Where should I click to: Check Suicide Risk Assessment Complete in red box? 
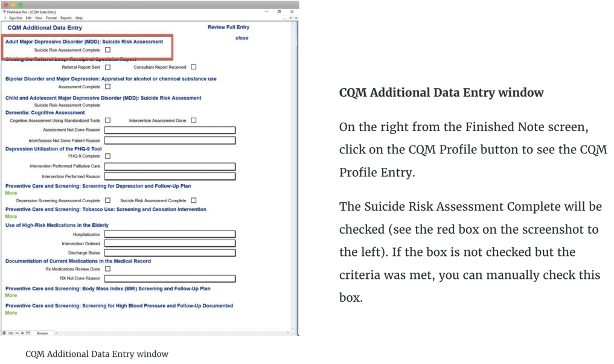click(107, 50)
